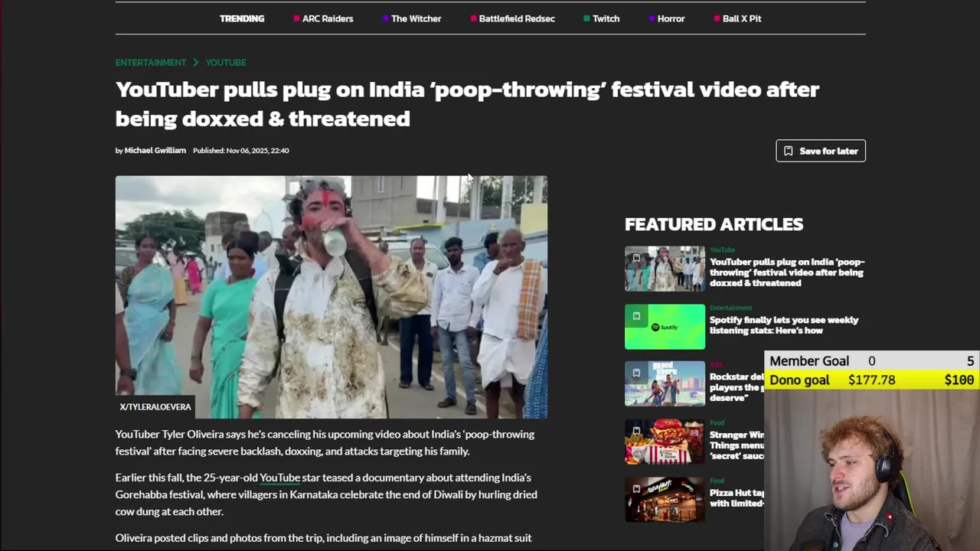Click the X/TYLERALOEVERA image credit
This screenshot has height=551, width=980.
point(155,407)
